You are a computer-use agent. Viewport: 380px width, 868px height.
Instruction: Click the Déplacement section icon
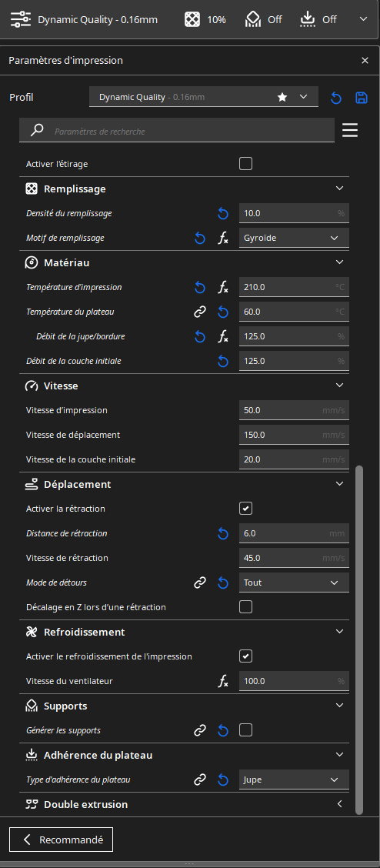[x=32, y=484]
